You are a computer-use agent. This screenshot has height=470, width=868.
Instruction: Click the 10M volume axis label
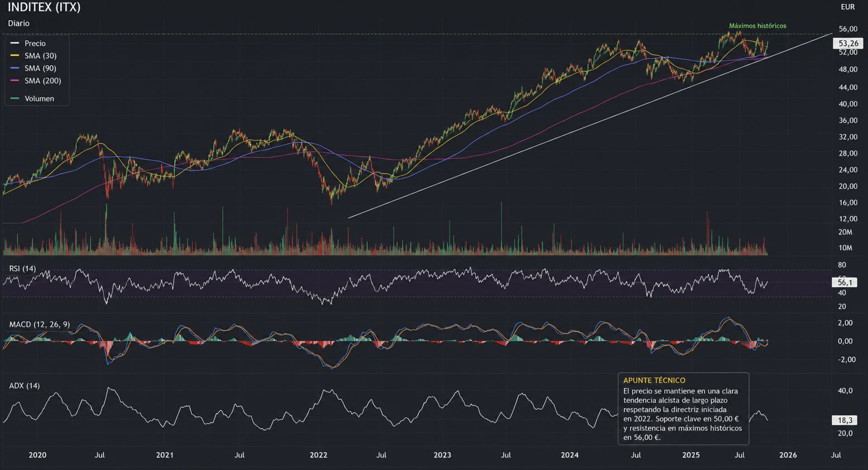845,248
